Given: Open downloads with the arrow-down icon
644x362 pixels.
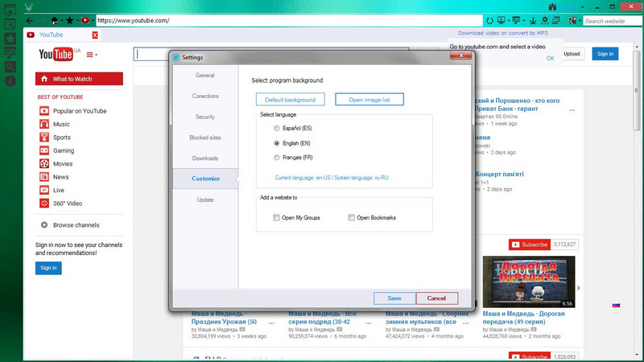Looking at the screenshot, I should point(533,21).
